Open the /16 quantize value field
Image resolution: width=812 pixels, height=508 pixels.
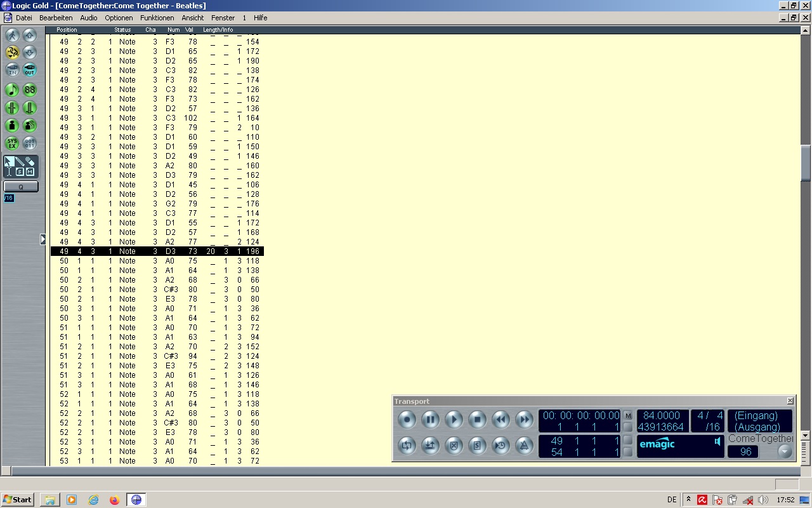click(x=9, y=198)
